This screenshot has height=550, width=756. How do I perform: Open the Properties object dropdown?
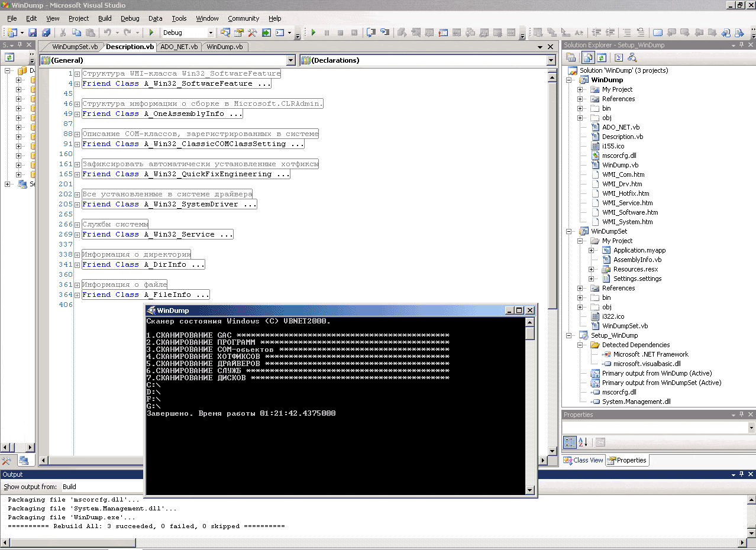click(751, 428)
